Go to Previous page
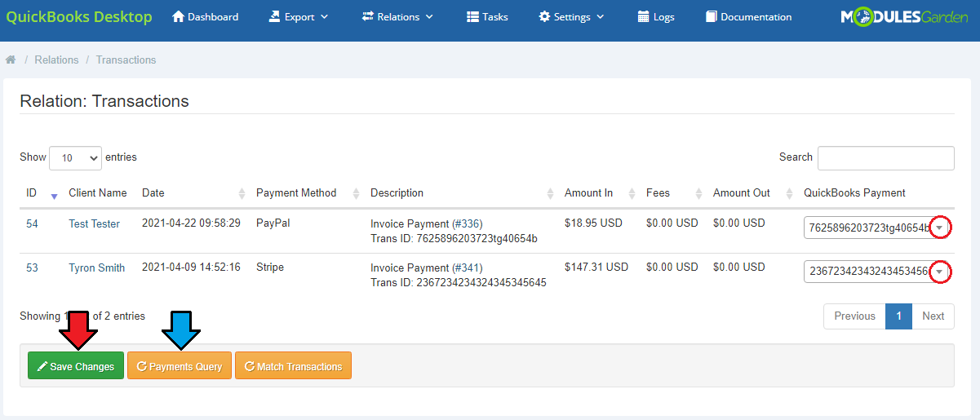This screenshot has width=980, height=420. (x=854, y=316)
